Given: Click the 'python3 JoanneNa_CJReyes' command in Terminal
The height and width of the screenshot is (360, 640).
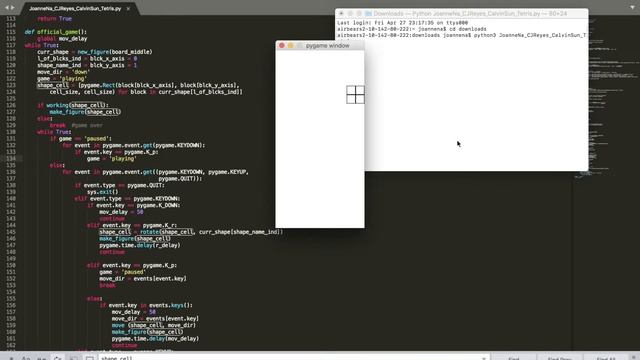Looking at the screenshot, I should (530, 35).
